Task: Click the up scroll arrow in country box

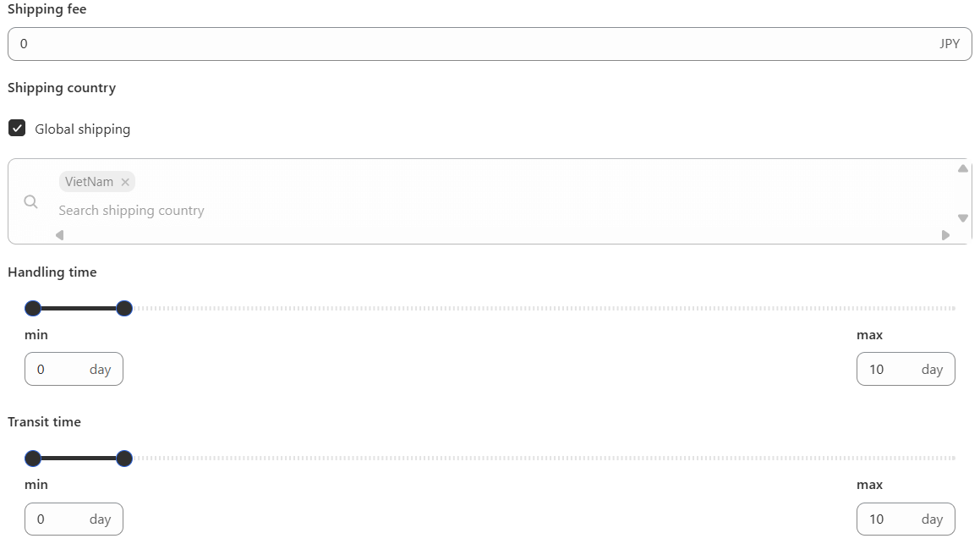Action: coord(962,168)
